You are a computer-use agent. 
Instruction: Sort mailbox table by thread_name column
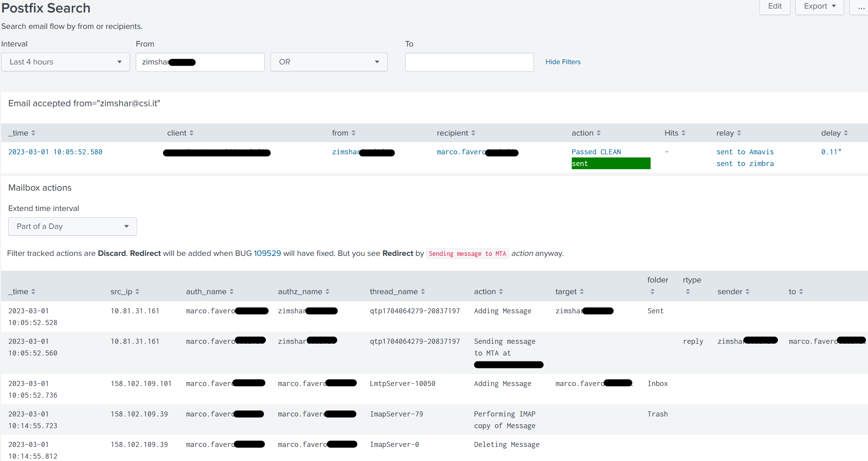(x=397, y=291)
